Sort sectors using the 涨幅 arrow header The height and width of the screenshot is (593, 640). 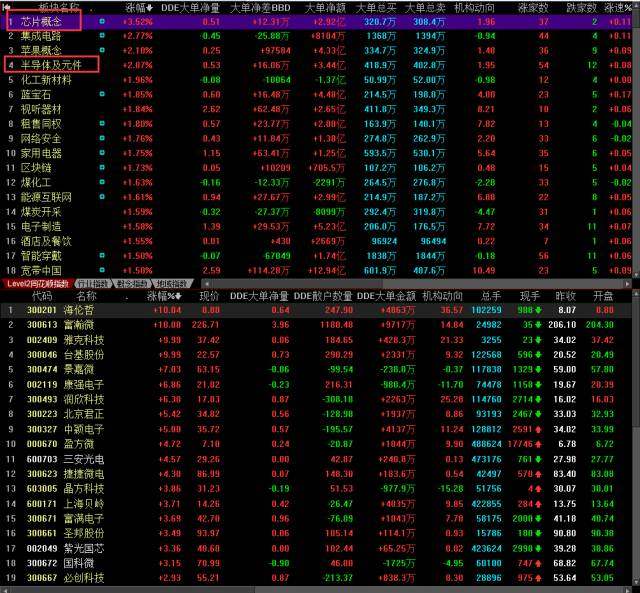tap(139, 8)
